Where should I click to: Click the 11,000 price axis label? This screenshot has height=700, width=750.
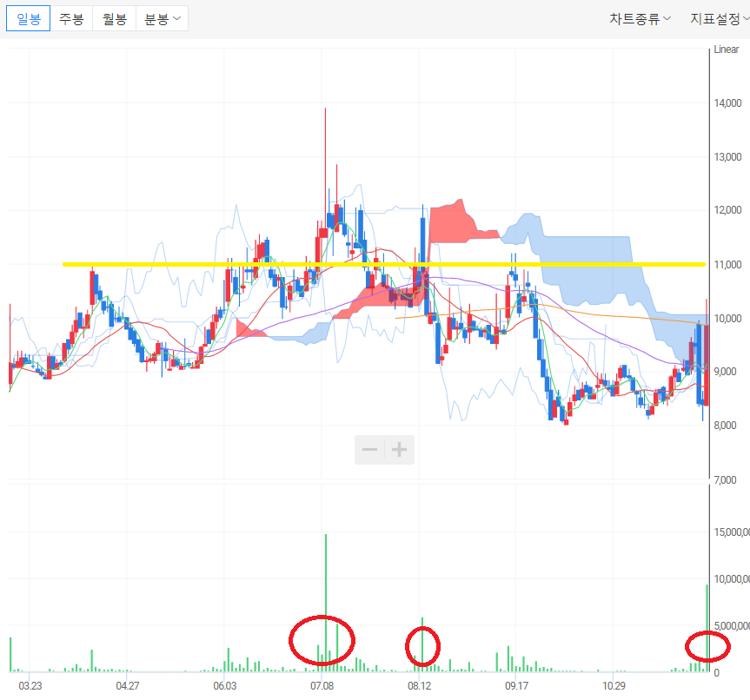click(727, 264)
